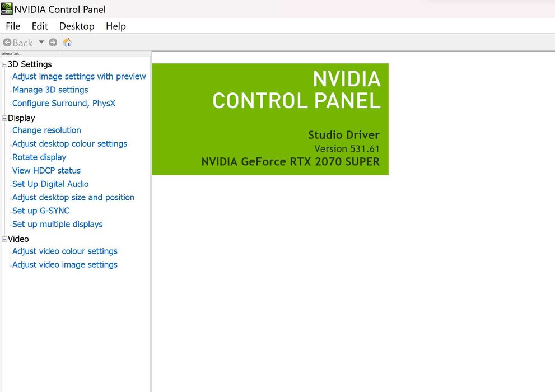Go to the Home page icon

(67, 43)
